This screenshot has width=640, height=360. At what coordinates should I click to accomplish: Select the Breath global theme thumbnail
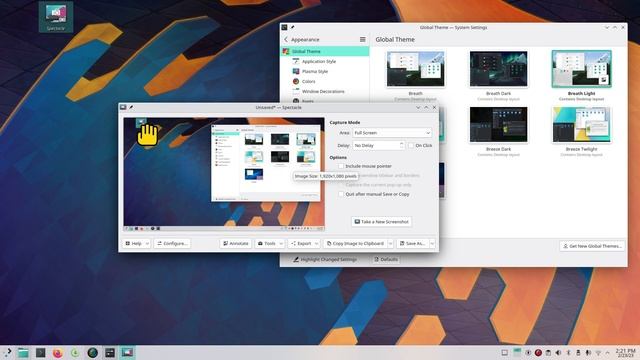(x=416, y=69)
